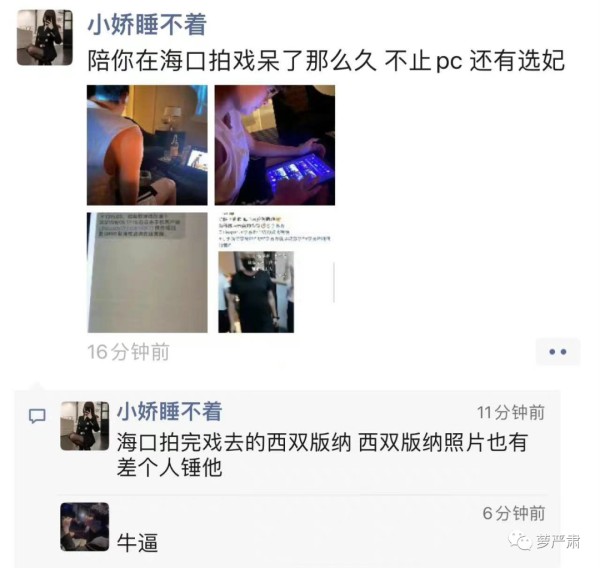Tap the 11分钟前 comment timestamp

(510, 413)
